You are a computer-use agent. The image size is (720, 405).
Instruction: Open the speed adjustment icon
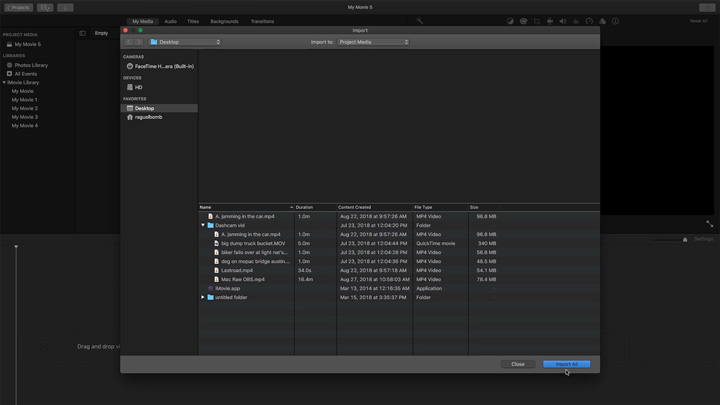click(589, 21)
